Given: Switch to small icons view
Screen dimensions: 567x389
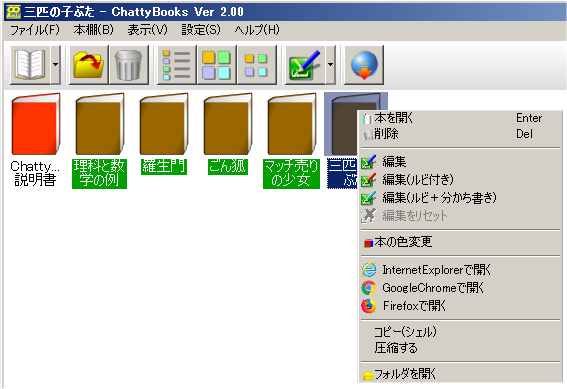Looking at the screenshot, I should (256, 65).
